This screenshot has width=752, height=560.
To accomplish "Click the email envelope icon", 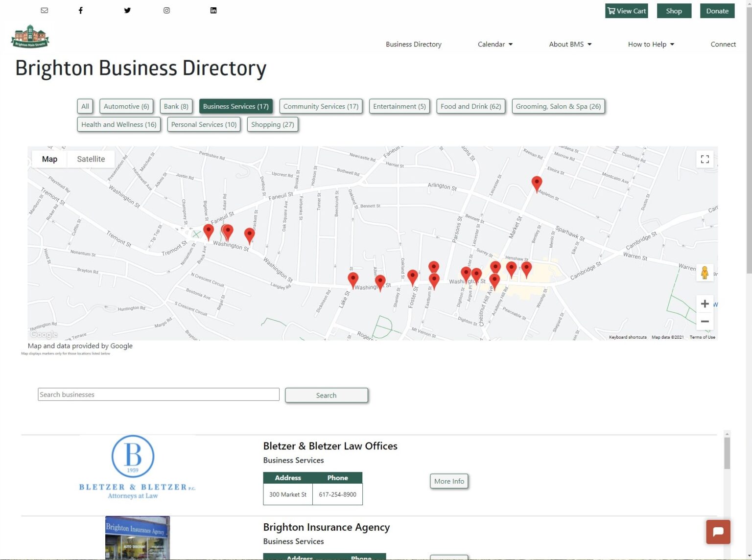I will tap(45, 10).
